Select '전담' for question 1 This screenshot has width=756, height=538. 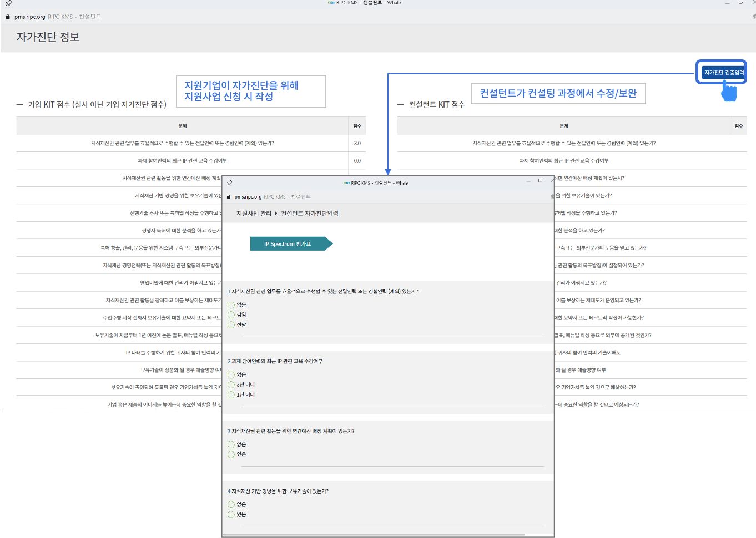click(231, 325)
